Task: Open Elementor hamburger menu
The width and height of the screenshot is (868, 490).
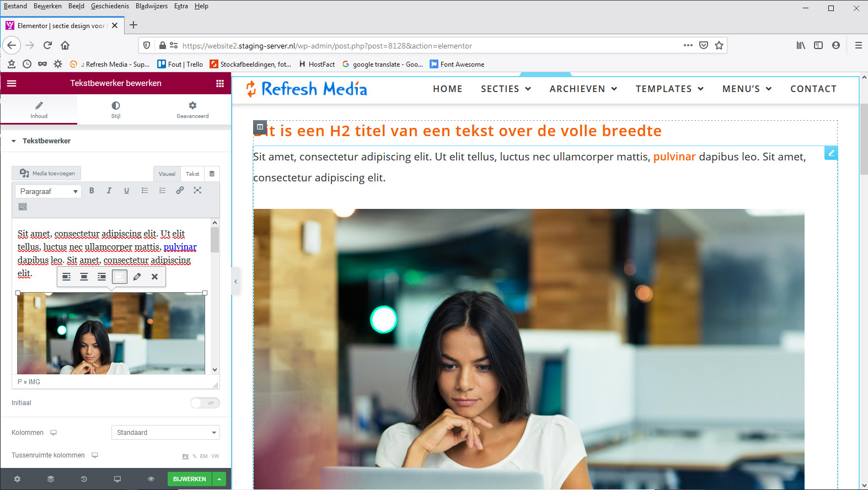Action: [12, 83]
